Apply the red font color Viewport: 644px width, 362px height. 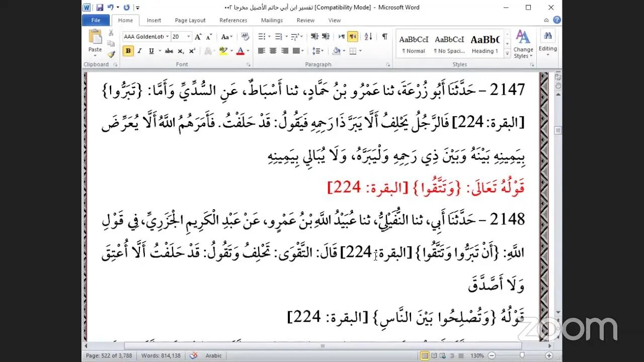tap(240, 51)
